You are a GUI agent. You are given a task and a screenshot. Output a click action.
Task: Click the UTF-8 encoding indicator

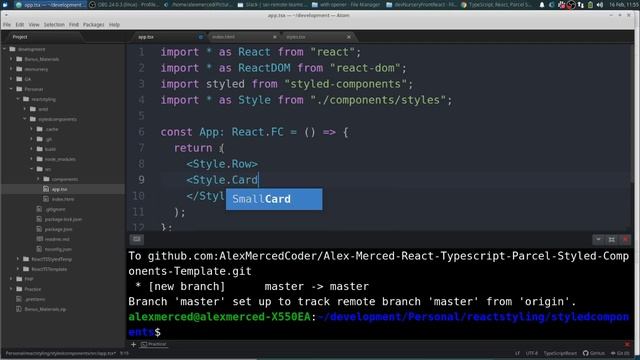[531, 353]
